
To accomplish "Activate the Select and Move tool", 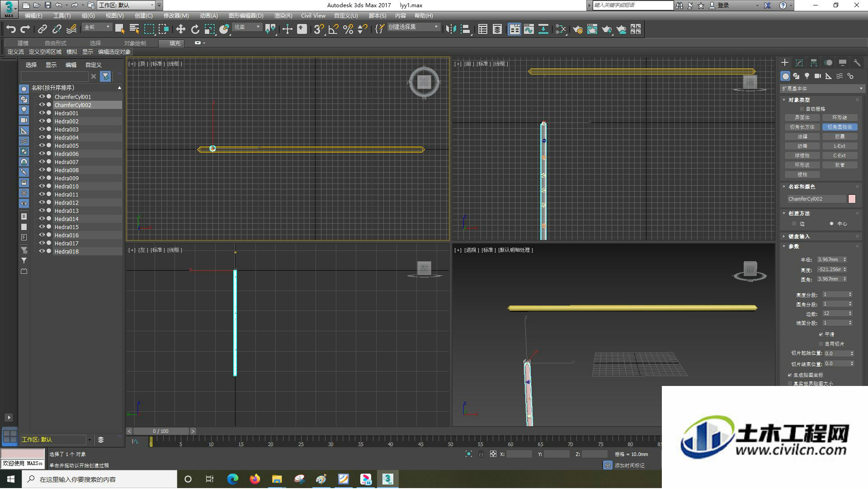I will (180, 29).
